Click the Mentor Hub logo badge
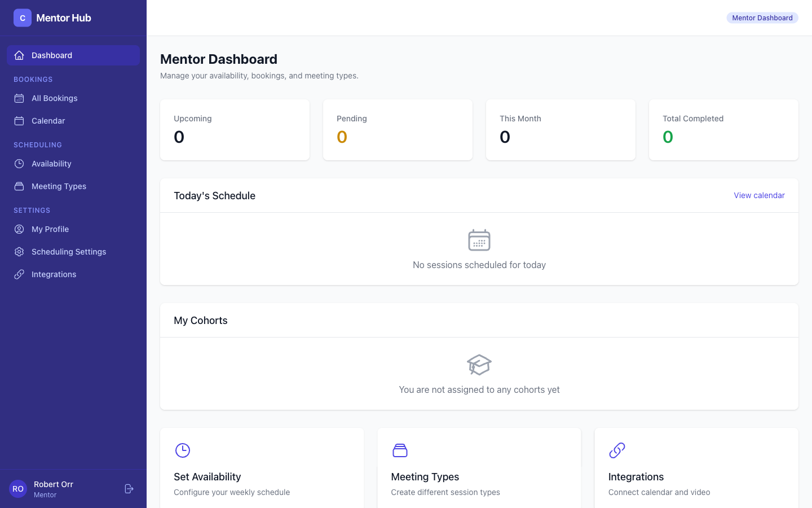 tap(22, 17)
